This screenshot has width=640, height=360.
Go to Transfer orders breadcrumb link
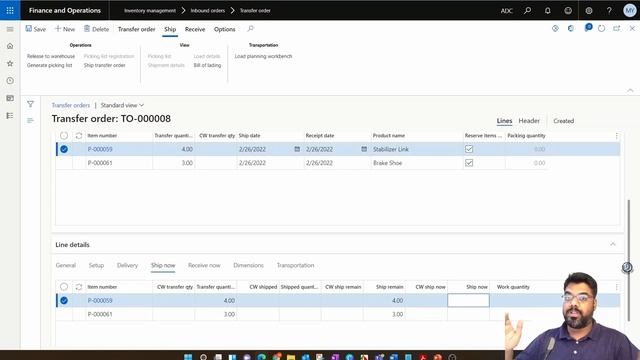coord(71,105)
